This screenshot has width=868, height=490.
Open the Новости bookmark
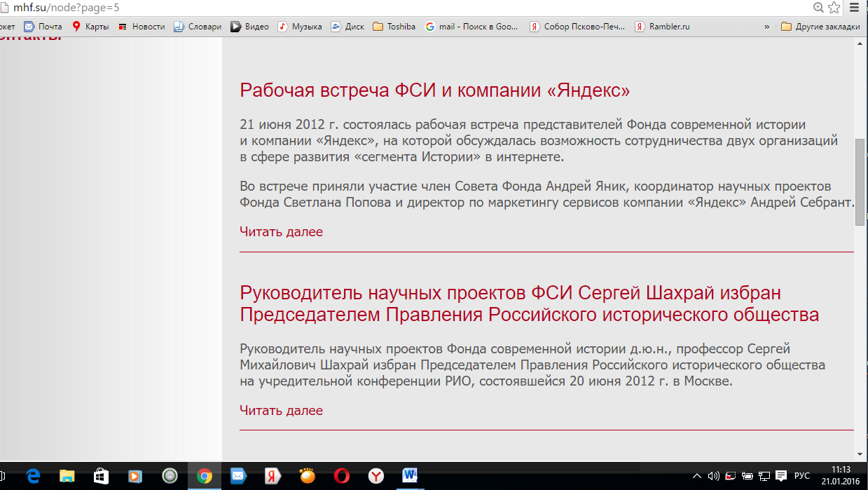coord(141,27)
